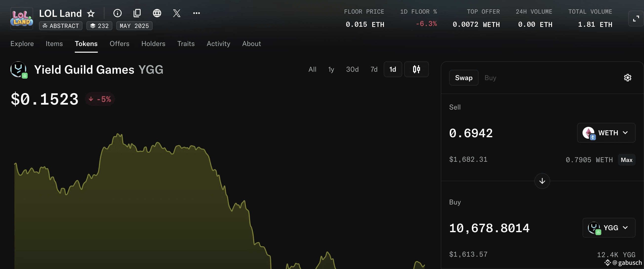Set chart range to 7d
This screenshot has width=644, height=269.
point(374,69)
